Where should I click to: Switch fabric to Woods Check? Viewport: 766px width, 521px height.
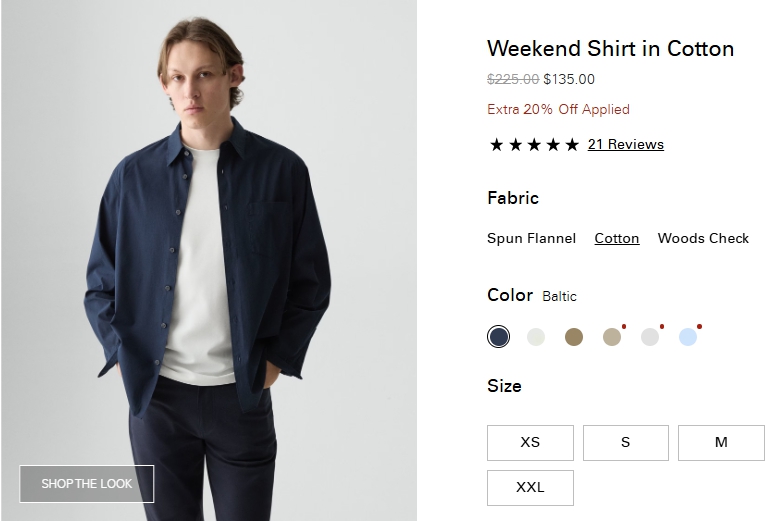pyautogui.click(x=703, y=238)
